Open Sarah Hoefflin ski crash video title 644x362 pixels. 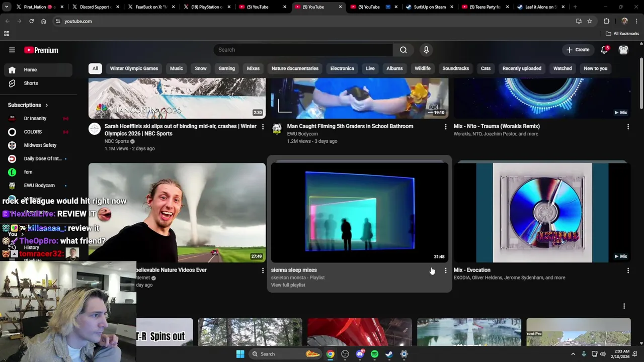point(181,130)
